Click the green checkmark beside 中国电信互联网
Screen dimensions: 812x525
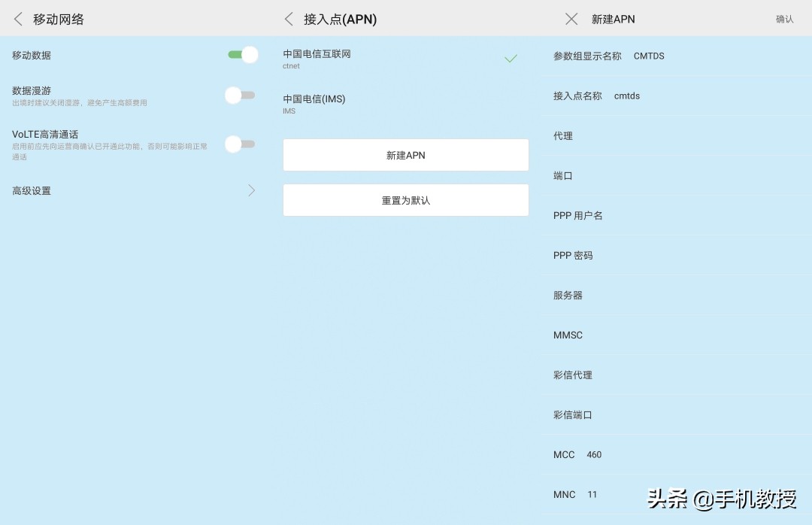[511, 59]
